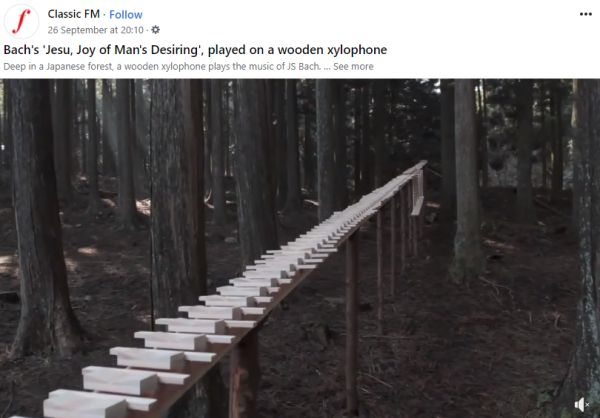The height and width of the screenshot is (418, 600).
Task: Open the post permalink from the date text
Action: pyautogui.click(x=96, y=30)
